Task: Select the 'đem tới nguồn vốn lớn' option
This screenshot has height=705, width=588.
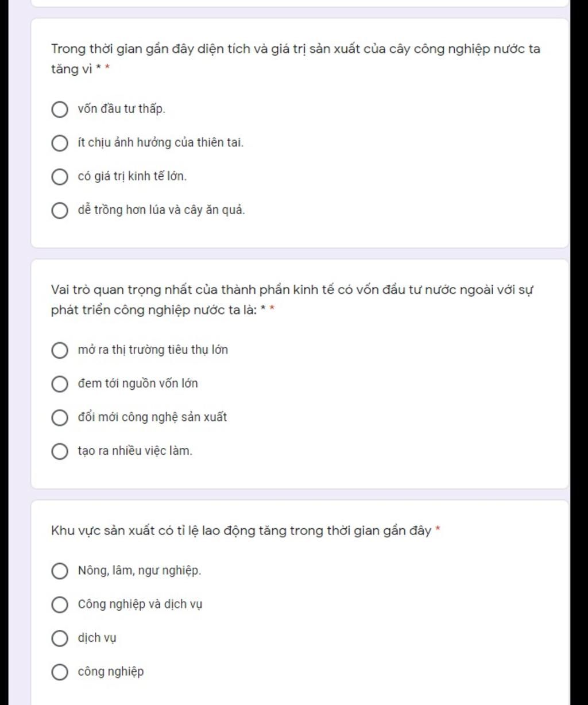Action: point(60,384)
